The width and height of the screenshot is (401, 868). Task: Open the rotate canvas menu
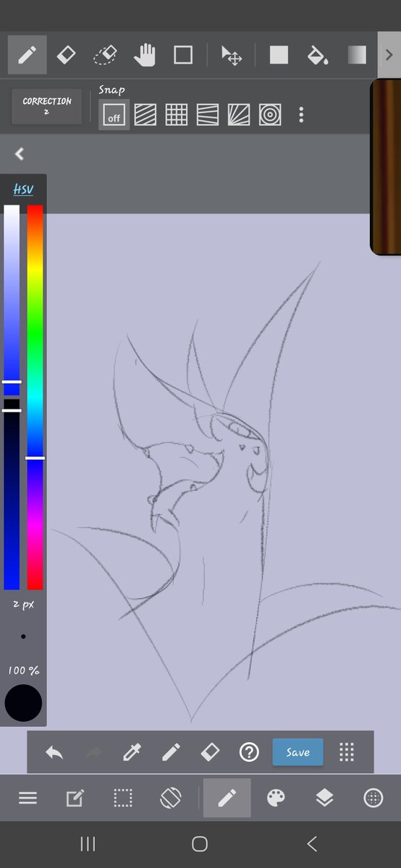pos(170,798)
